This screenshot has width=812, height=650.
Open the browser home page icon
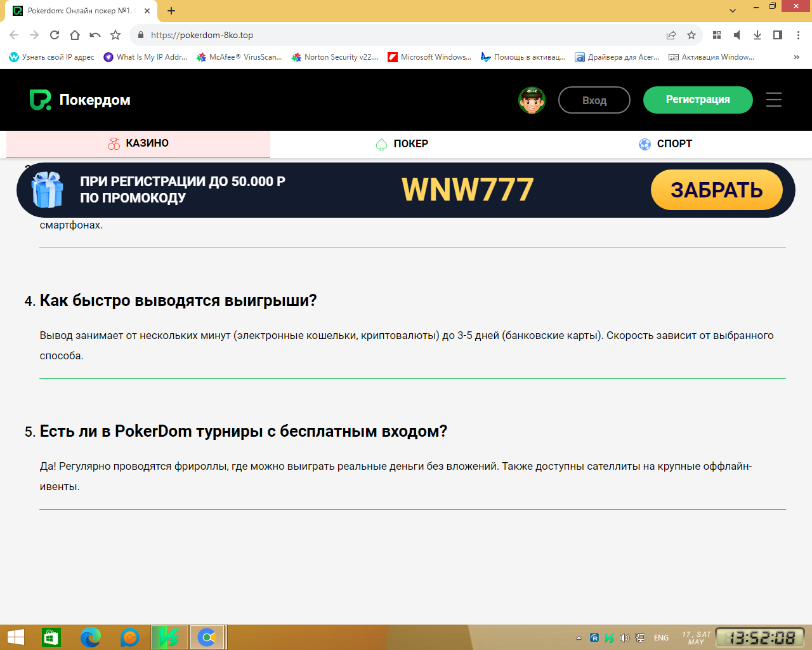(x=75, y=35)
